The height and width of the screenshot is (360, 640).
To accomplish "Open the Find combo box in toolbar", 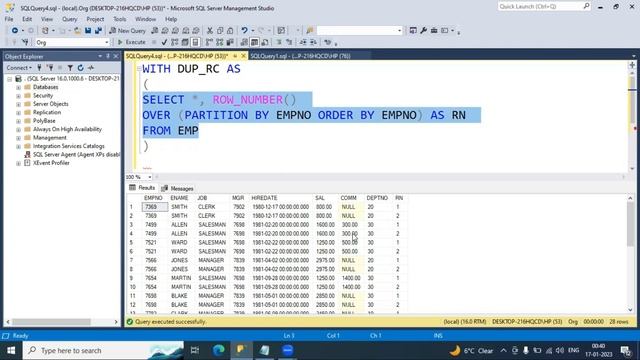I will pyautogui.click(x=359, y=31).
